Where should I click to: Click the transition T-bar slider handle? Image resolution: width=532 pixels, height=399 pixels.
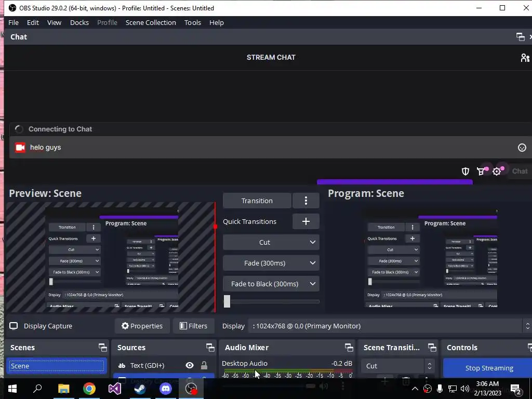coord(227,301)
